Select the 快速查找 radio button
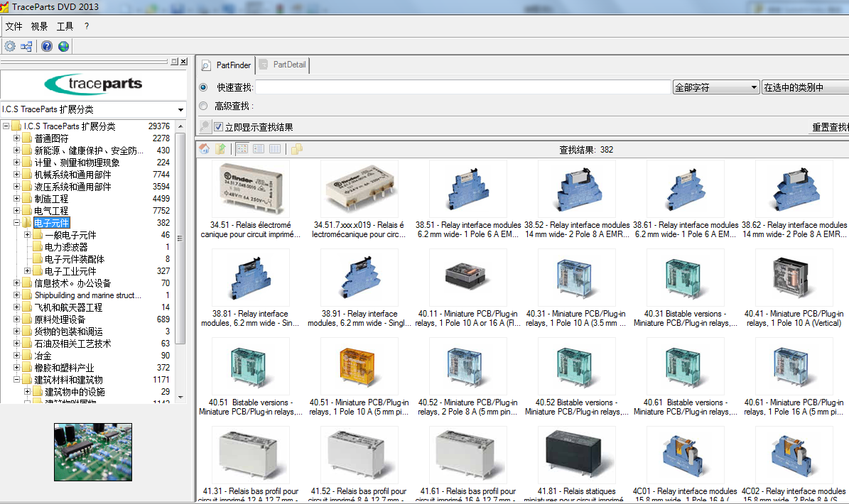This screenshot has width=849, height=504. [204, 87]
